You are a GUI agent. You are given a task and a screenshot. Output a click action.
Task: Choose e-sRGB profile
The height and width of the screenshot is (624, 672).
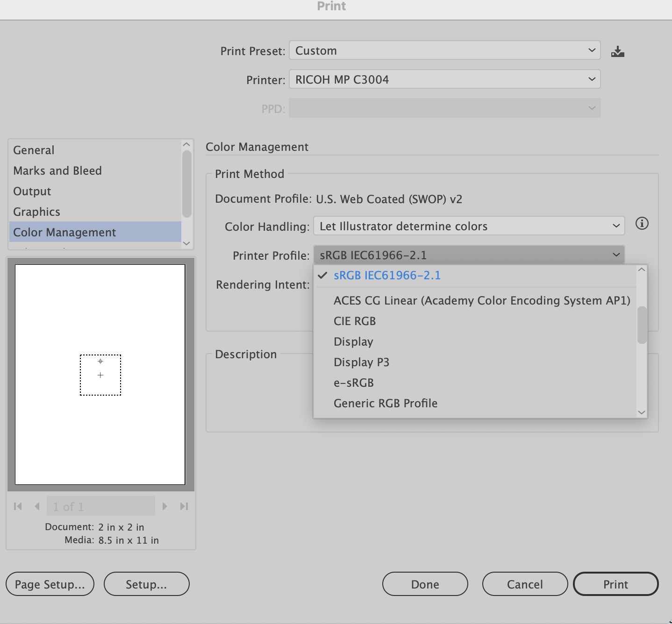click(475, 383)
